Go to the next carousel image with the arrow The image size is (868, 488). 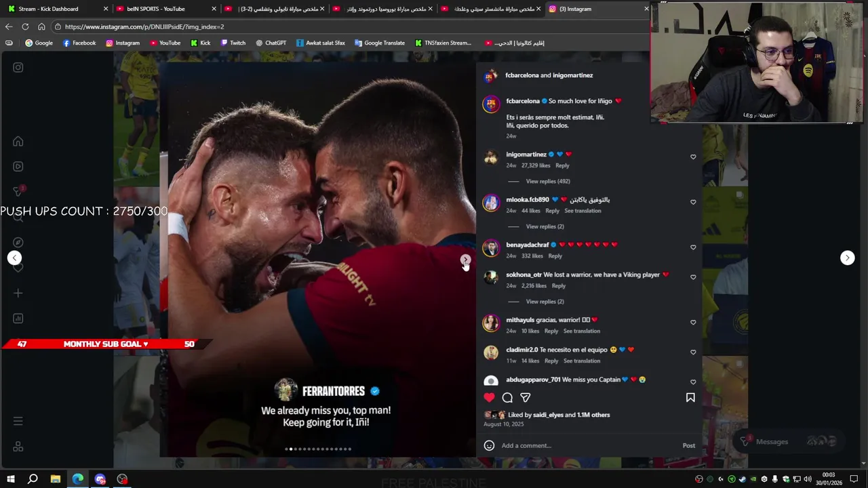click(x=465, y=258)
